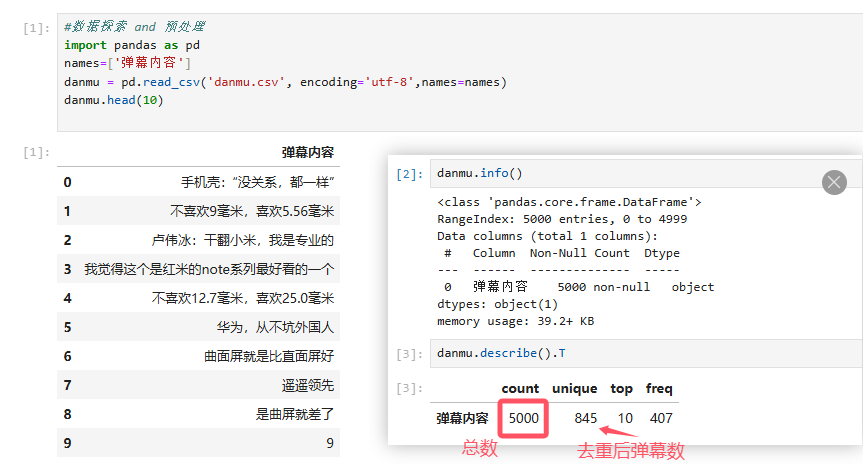Click the 'freq' column header

[658, 388]
